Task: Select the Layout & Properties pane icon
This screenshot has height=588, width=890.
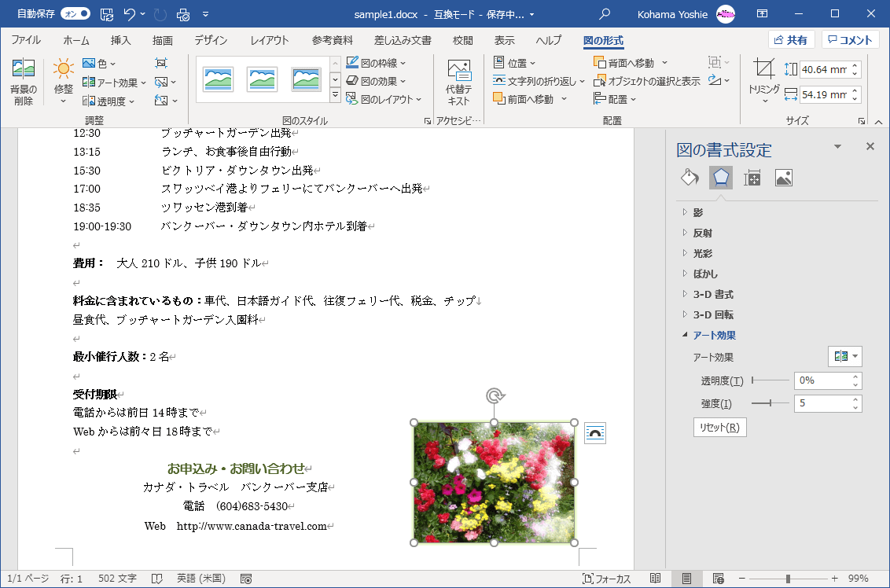Action: pyautogui.click(x=752, y=178)
